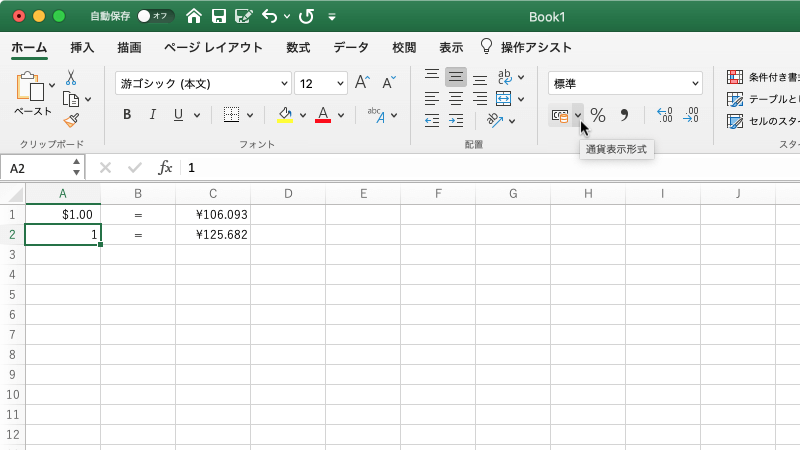Open the undo history dropdown arrow
Screen dimensions: 800x450
click(x=287, y=17)
